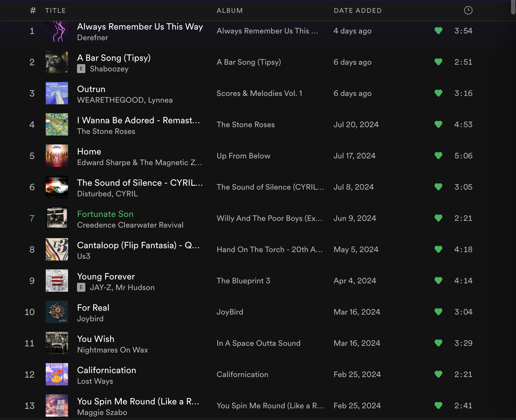Open Us3 Cantaloop cover thumbnail

click(57, 249)
